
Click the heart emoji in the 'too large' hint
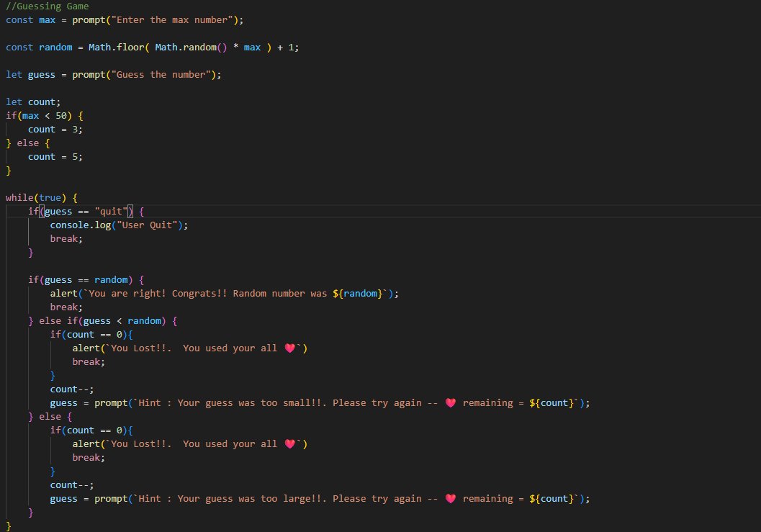(451, 498)
